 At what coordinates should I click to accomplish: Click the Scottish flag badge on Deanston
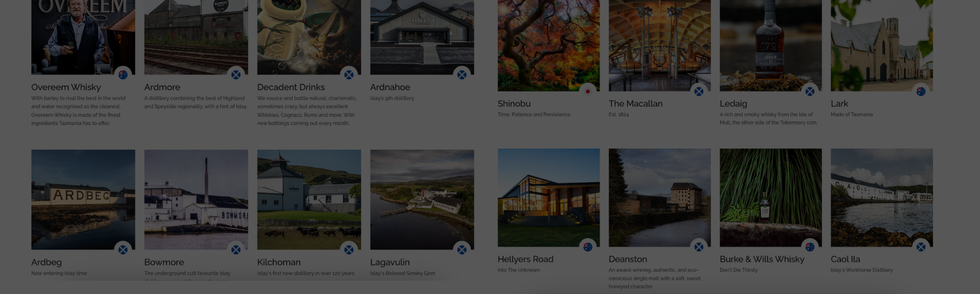(699, 247)
